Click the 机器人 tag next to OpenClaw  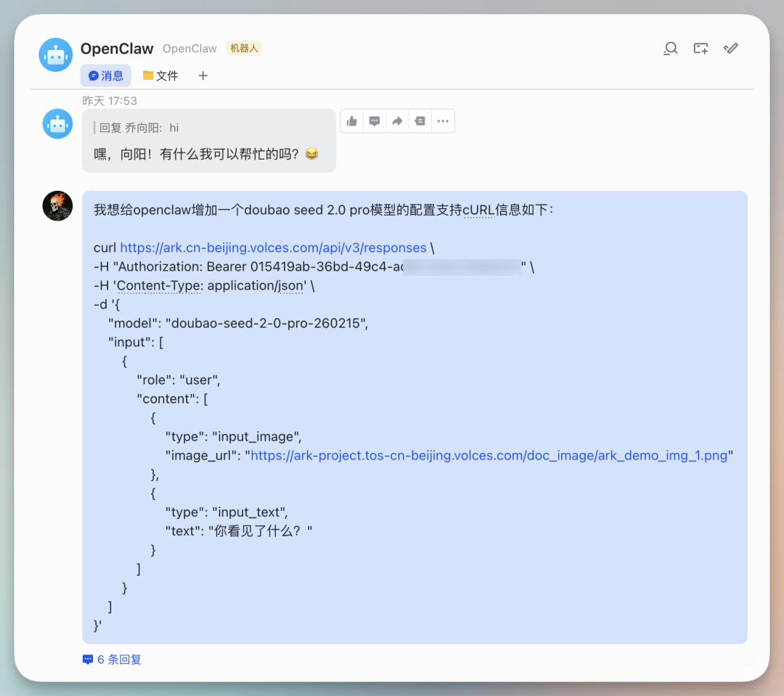[x=244, y=49]
